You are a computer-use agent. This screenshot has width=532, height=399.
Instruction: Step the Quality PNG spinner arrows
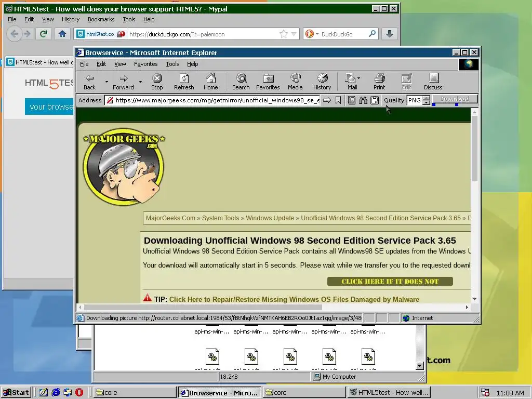pyautogui.click(x=426, y=100)
